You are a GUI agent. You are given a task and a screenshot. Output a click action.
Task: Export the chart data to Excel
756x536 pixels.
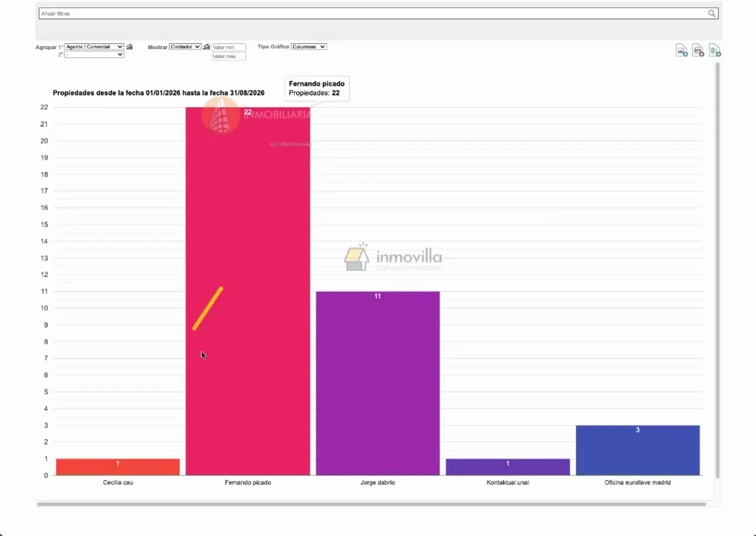point(715,50)
